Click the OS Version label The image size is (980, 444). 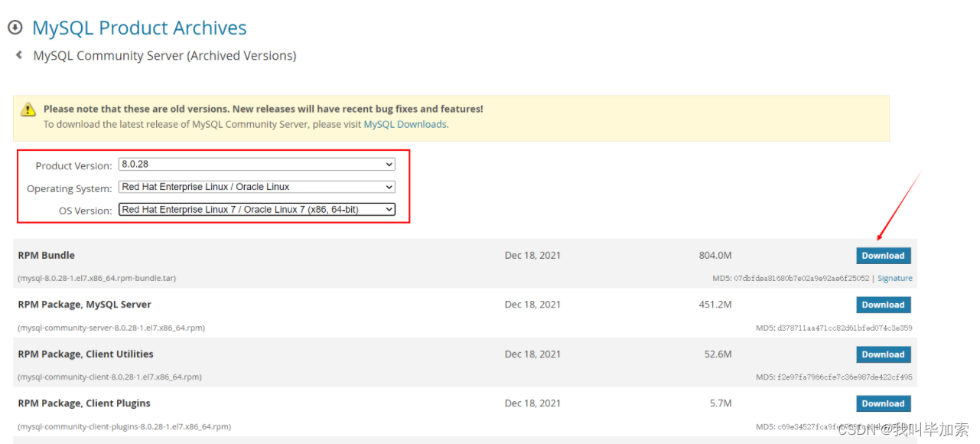click(86, 211)
